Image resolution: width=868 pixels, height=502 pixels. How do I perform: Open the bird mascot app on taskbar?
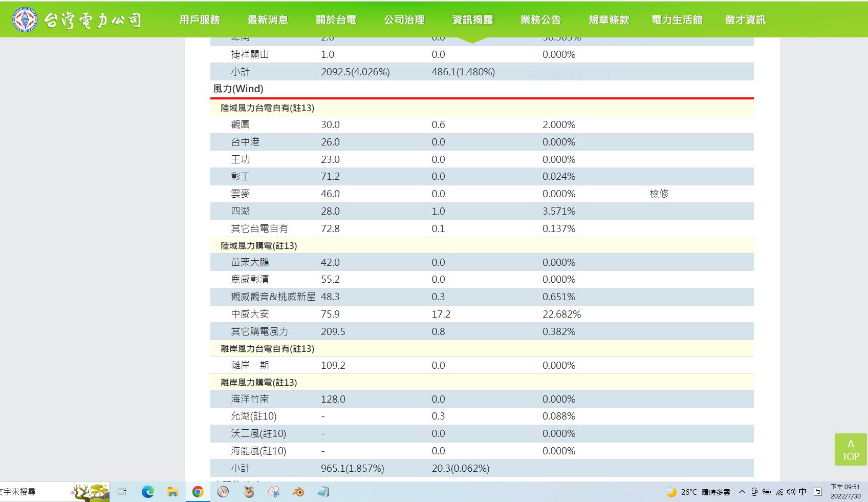tap(249, 492)
